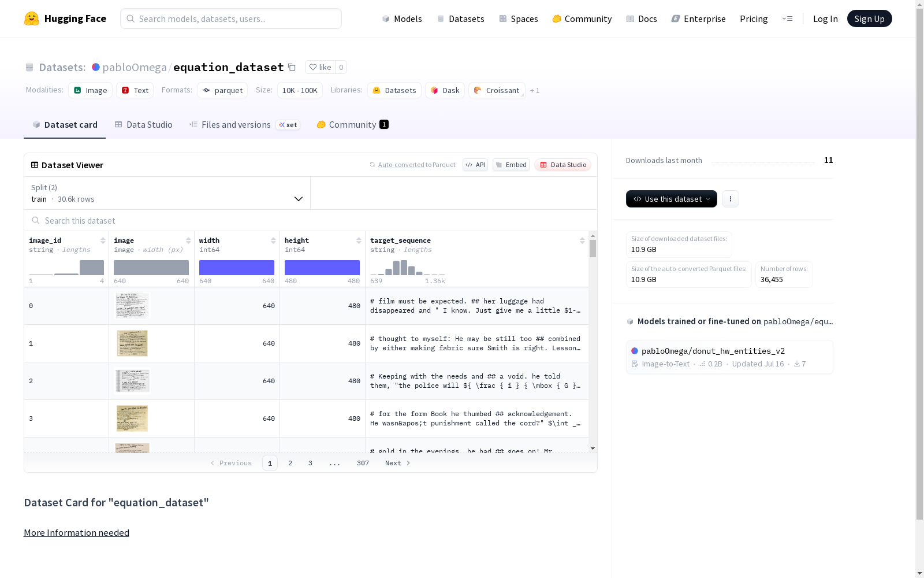Open the More Information needed link
The height and width of the screenshot is (578, 924).
(x=76, y=532)
